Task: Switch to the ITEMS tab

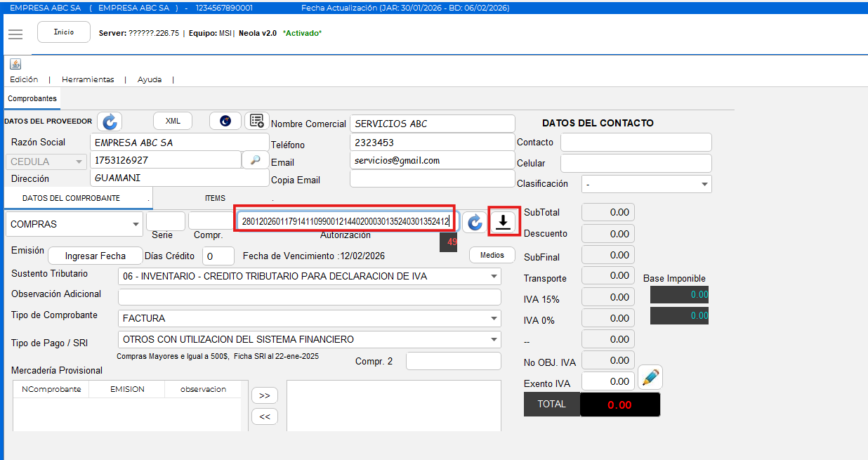Action: coord(215,198)
